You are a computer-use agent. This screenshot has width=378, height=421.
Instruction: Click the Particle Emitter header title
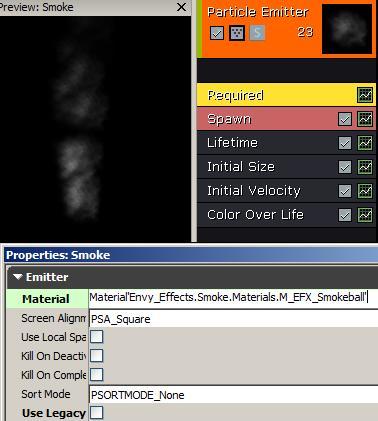(258, 12)
